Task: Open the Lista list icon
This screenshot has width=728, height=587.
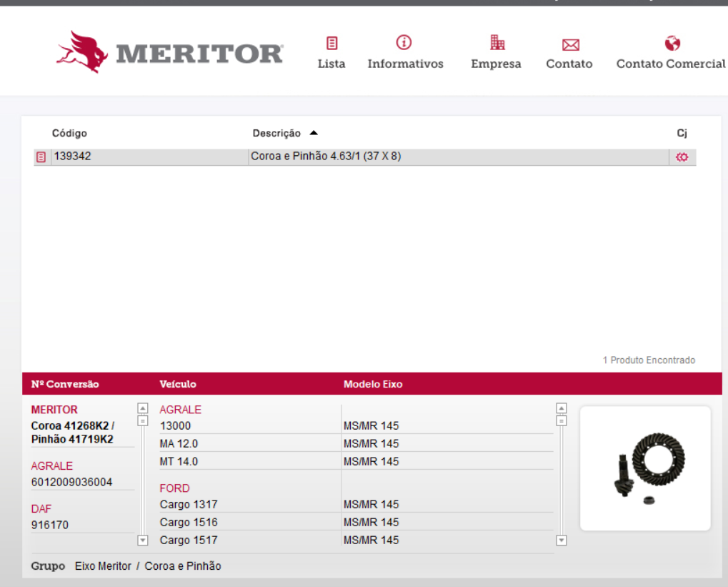Action: 331,43
